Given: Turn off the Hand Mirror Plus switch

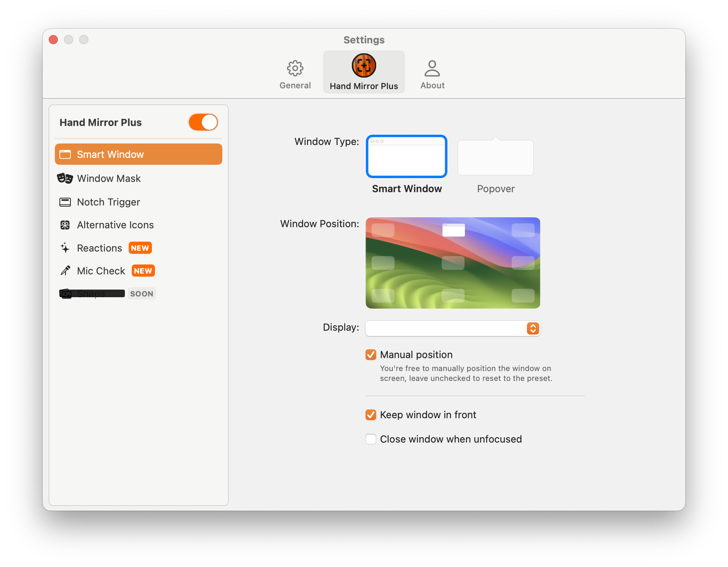Looking at the screenshot, I should (203, 122).
